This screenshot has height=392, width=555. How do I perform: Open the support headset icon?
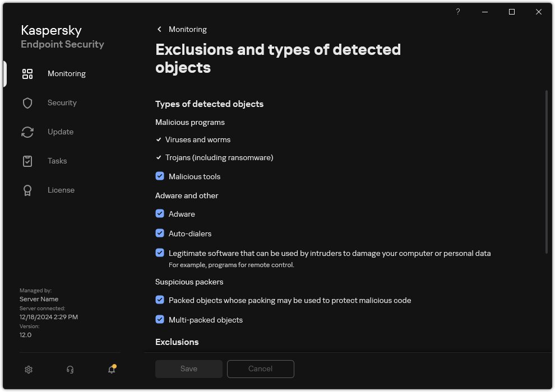point(70,370)
